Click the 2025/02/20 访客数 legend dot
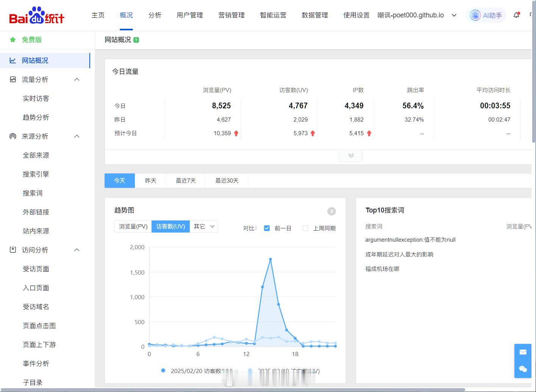This screenshot has width=536, height=392. (x=163, y=370)
